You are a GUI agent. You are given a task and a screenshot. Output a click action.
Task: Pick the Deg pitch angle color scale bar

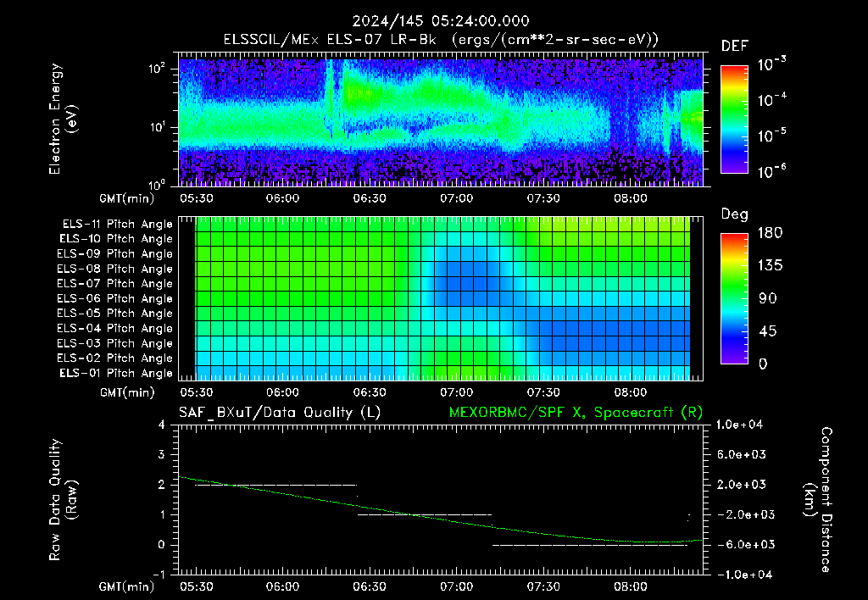pyautogui.click(x=734, y=298)
